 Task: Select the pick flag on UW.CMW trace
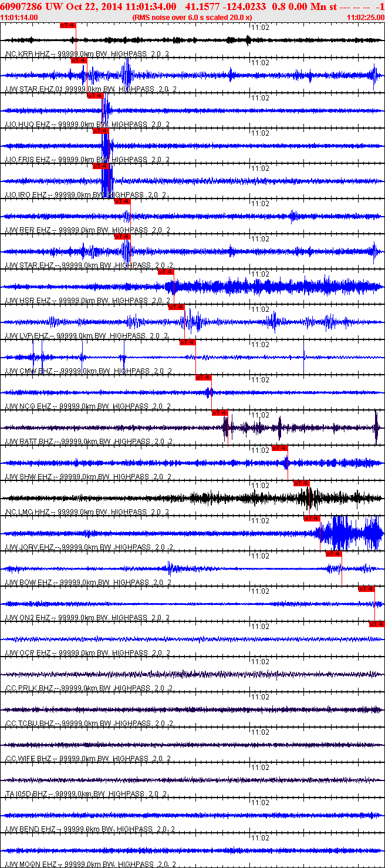point(188,342)
